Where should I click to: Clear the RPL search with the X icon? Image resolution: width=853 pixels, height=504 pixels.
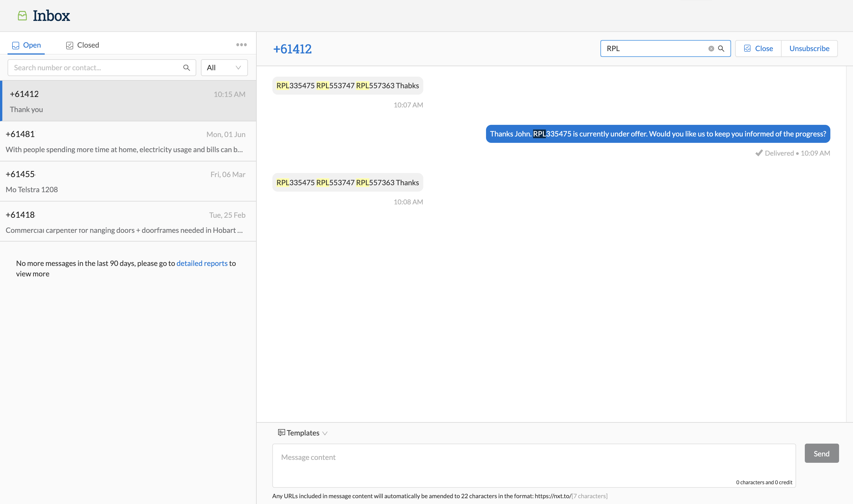click(711, 48)
